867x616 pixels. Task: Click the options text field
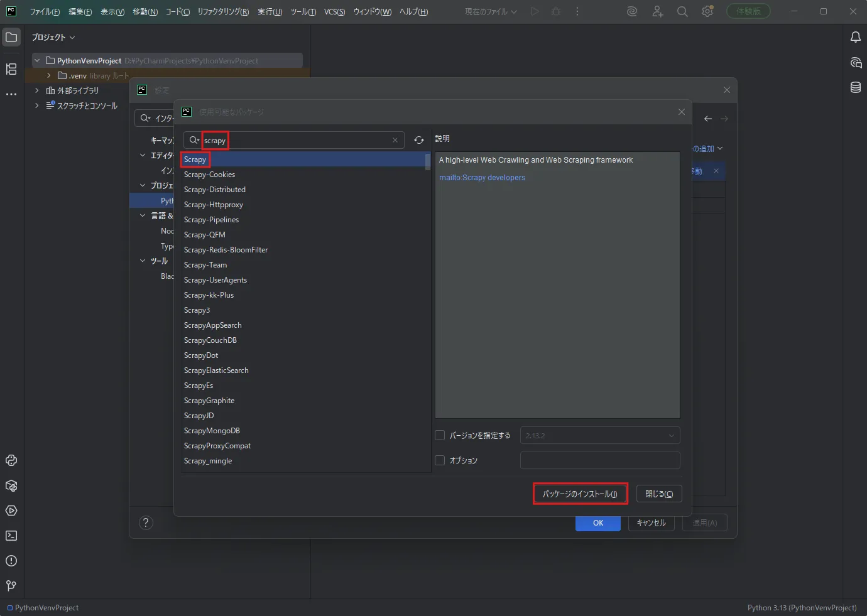pos(600,460)
